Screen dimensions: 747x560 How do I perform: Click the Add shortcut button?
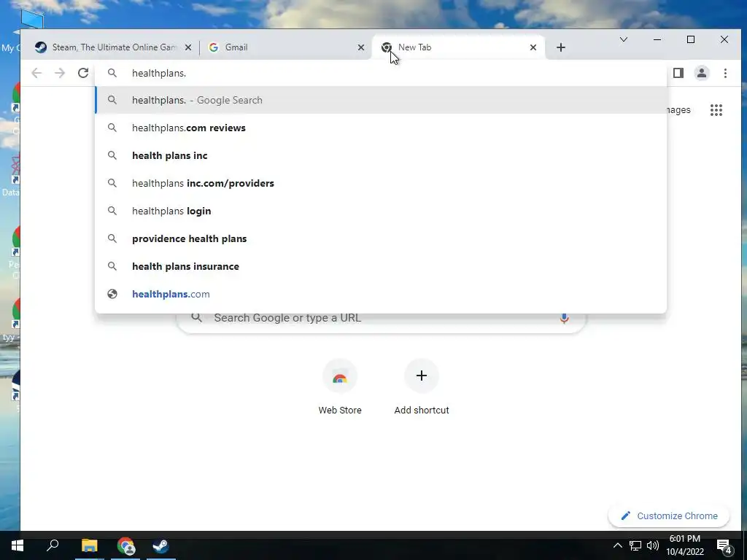tap(421, 386)
